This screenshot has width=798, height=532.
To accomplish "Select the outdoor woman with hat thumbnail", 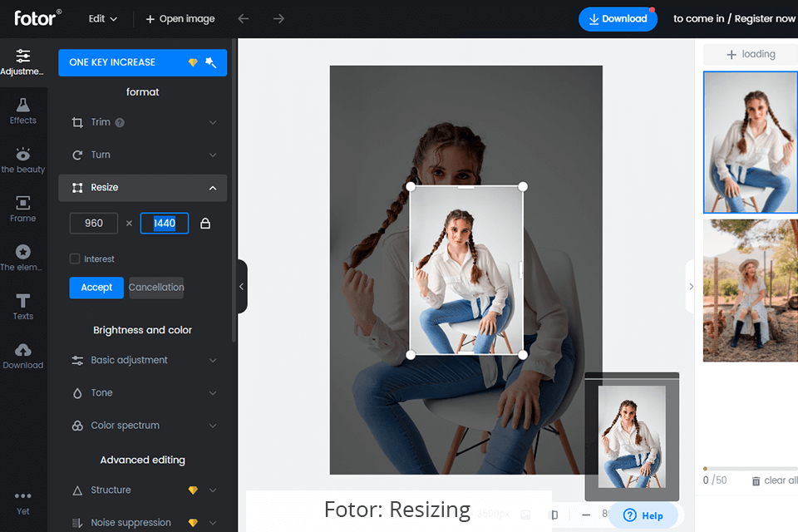I will click(x=750, y=291).
